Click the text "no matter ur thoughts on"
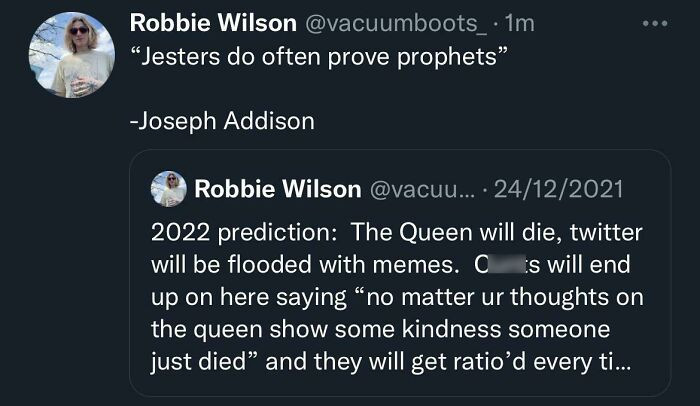700x406 pixels. (x=505, y=297)
